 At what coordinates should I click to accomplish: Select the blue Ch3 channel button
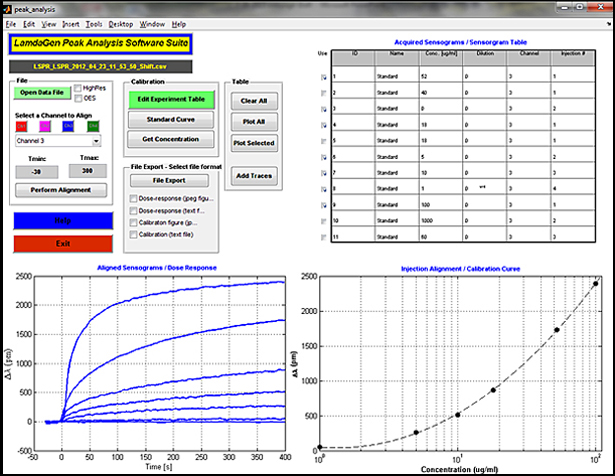68,126
